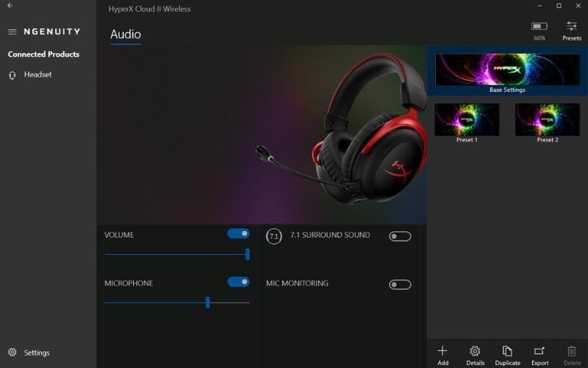Select the Preset 1 thumbnail
Image resolution: width=588 pixels, height=368 pixels.
coord(467,119)
